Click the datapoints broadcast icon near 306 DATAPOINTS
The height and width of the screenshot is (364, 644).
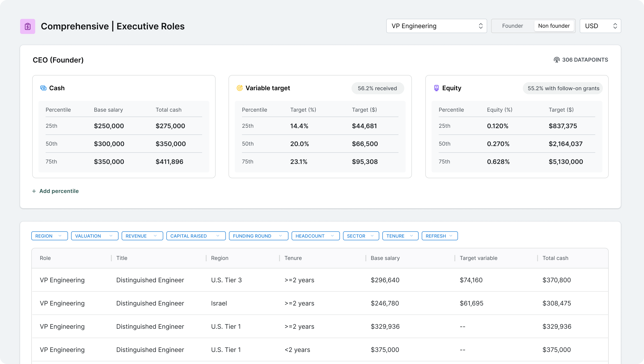pyautogui.click(x=557, y=60)
